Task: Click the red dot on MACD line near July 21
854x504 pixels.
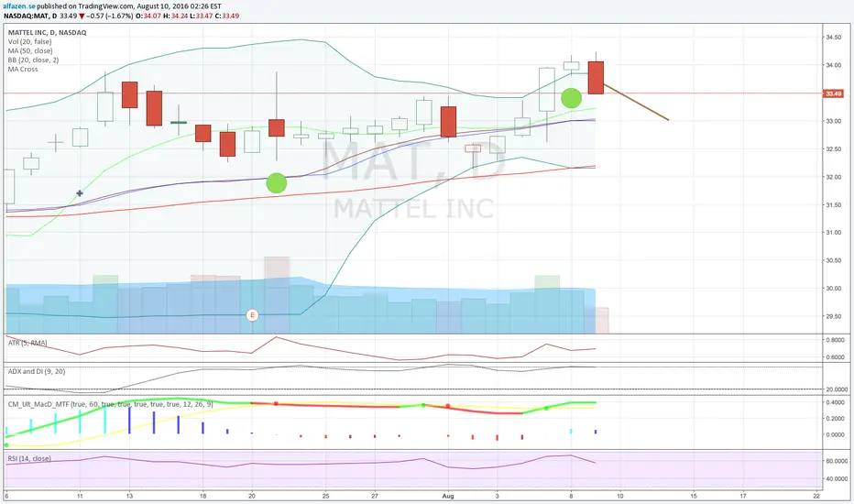Action: (276, 404)
